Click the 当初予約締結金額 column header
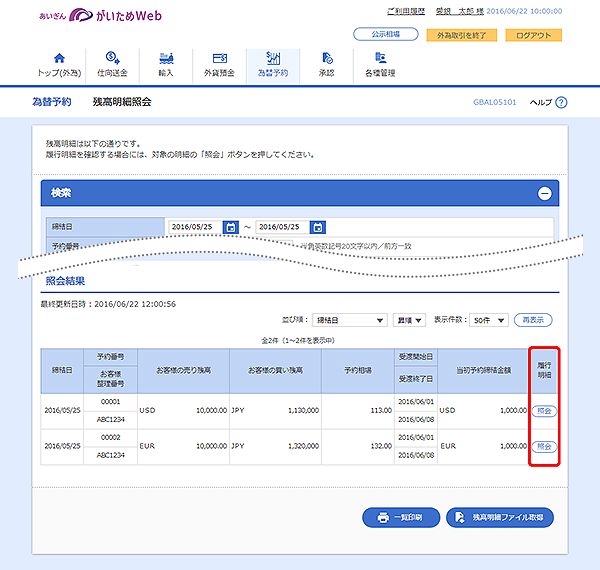Viewport: 600px width, 570px height. 483,370
